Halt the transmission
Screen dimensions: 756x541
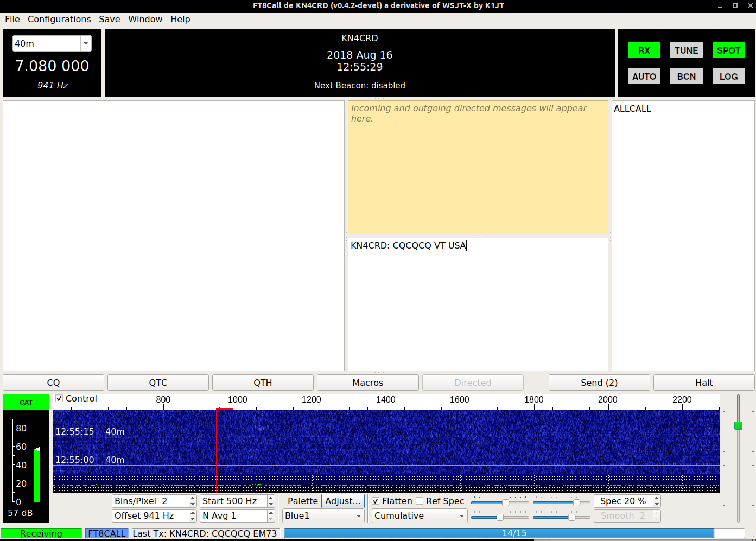[x=704, y=383]
